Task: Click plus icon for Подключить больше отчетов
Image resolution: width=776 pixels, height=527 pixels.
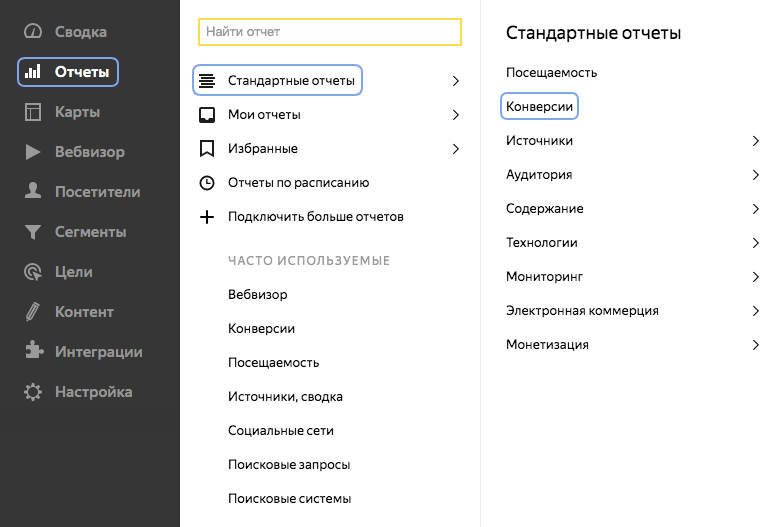Action: point(207,217)
